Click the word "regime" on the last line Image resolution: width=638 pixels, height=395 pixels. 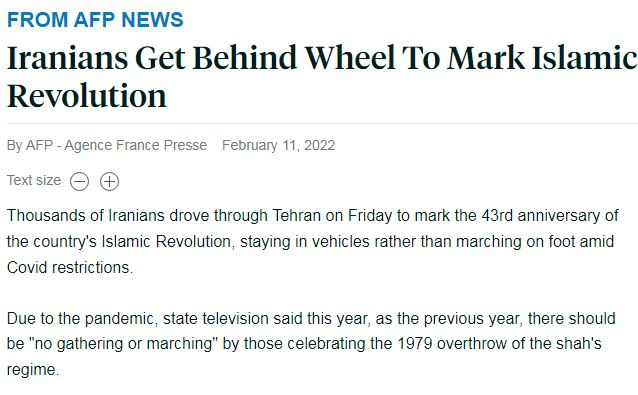click(x=31, y=370)
